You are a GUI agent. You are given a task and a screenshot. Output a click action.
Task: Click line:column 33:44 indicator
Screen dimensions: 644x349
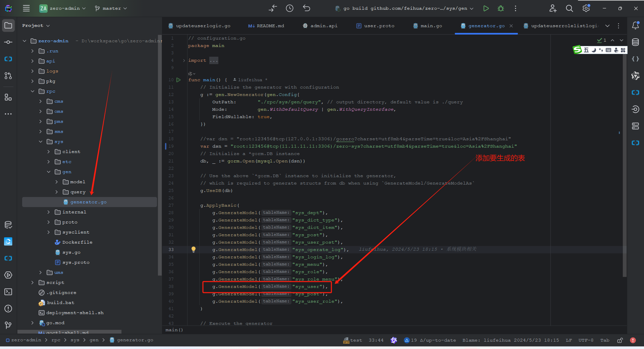click(376, 340)
